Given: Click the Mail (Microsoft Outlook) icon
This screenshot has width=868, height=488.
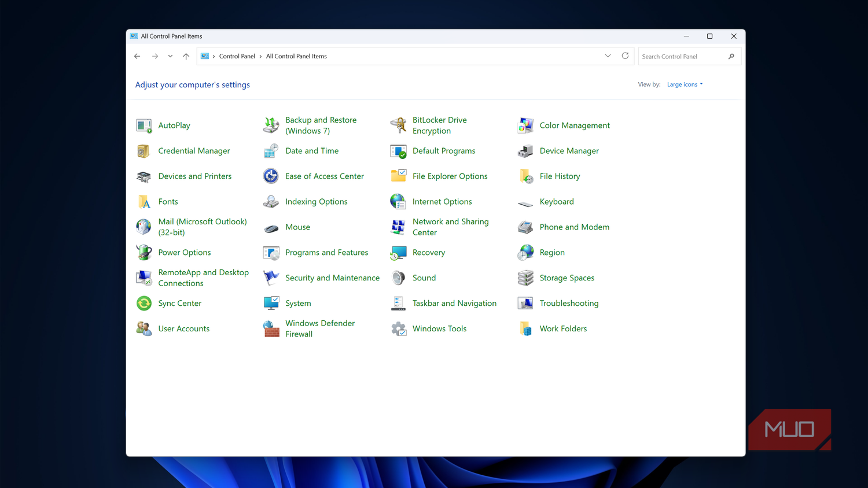Looking at the screenshot, I should tap(144, 227).
